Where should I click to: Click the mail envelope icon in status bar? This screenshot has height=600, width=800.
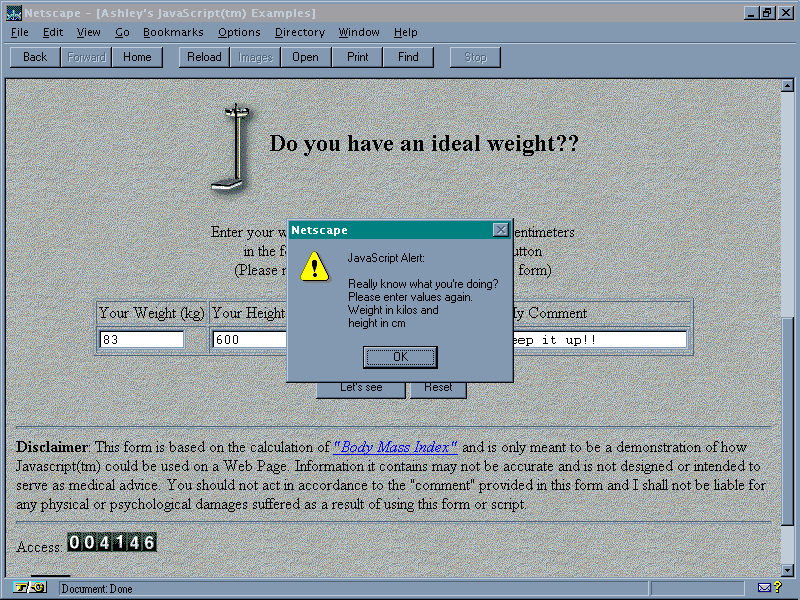pyautogui.click(x=764, y=588)
